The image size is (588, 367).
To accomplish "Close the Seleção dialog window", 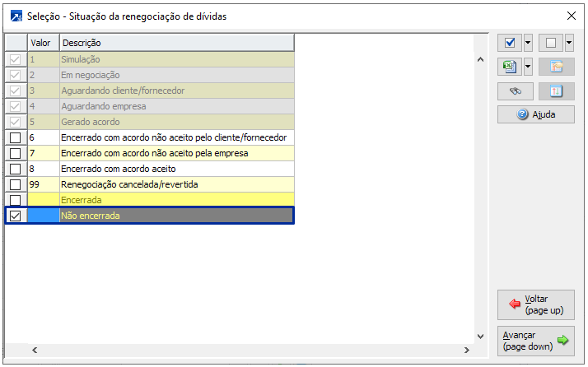I will coord(572,16).
